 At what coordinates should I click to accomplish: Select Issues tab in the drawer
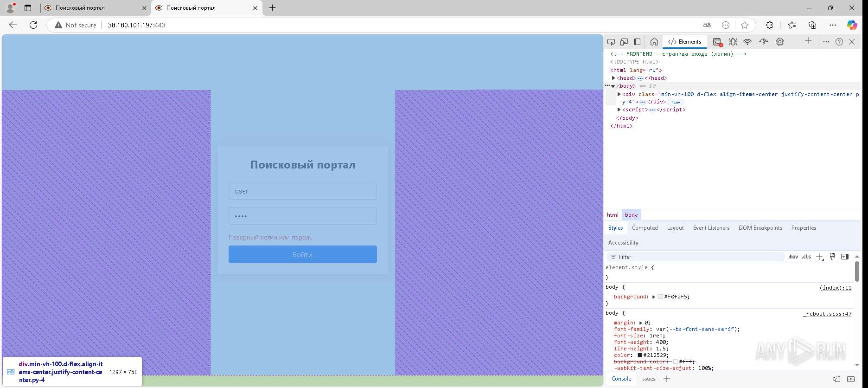coord(648,379)
